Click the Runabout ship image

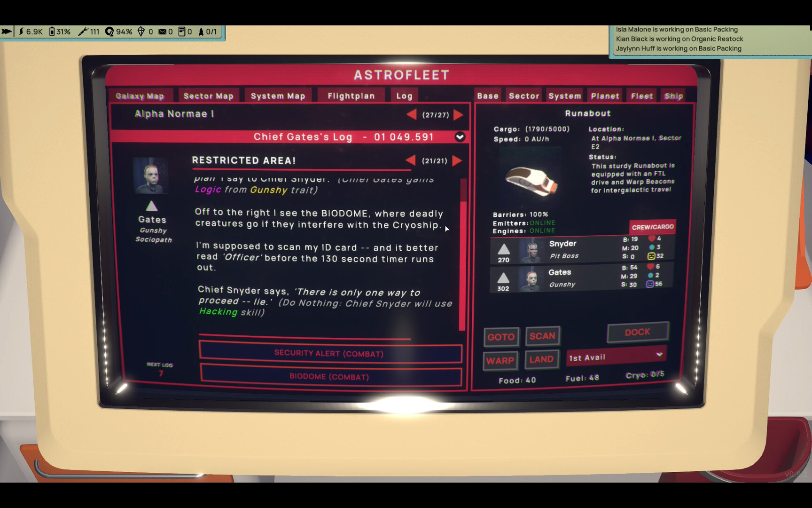click(x=531, y=181)
